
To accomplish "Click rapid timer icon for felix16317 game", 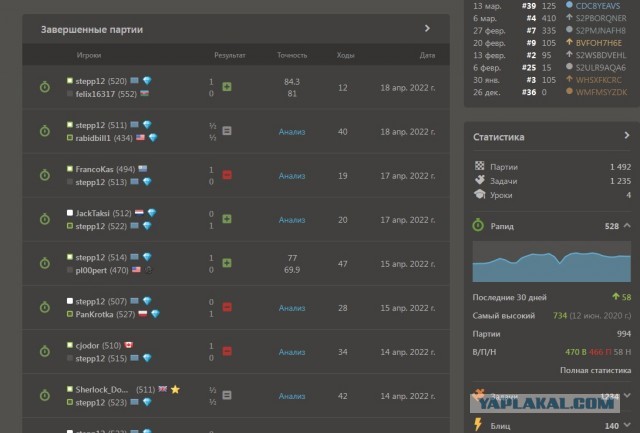I will coord(45,87).
